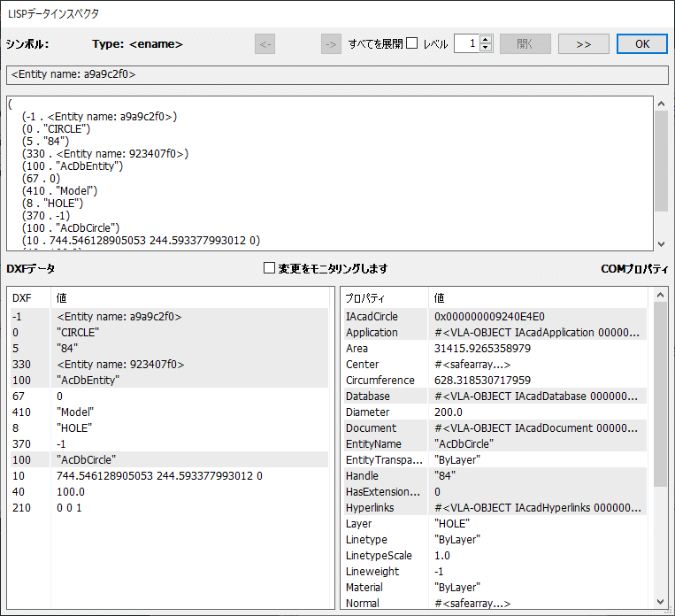Click the プロパティ column header
This screenshot has height=616, width=675.
[386, 297]
